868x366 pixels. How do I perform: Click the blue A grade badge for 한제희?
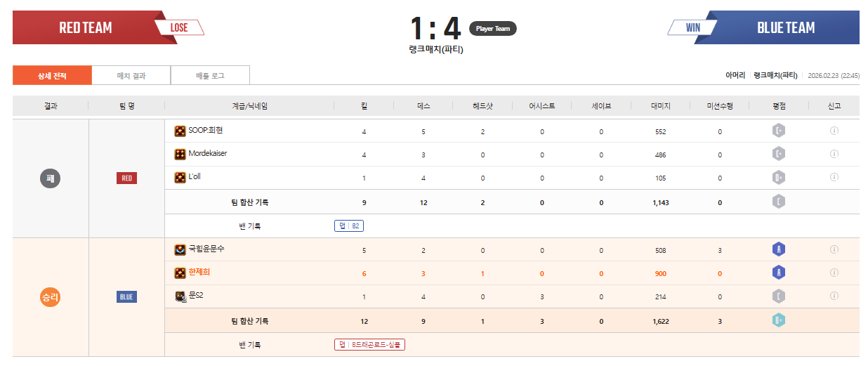point(778,273)
